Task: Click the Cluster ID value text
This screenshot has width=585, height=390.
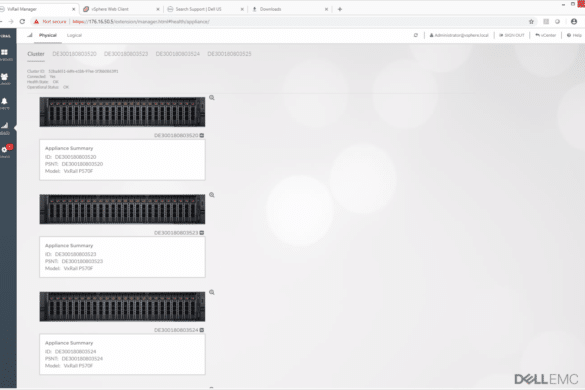Action: coord(83,71)
